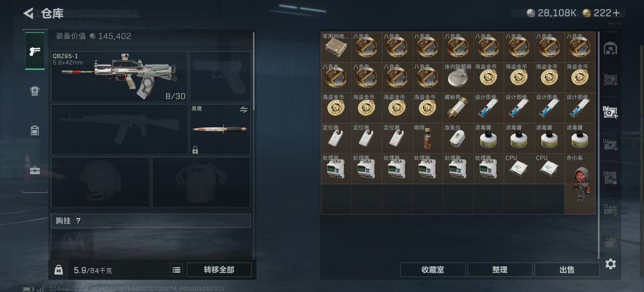
Task: Click the 转移全部 button
Action: point(219,270)
